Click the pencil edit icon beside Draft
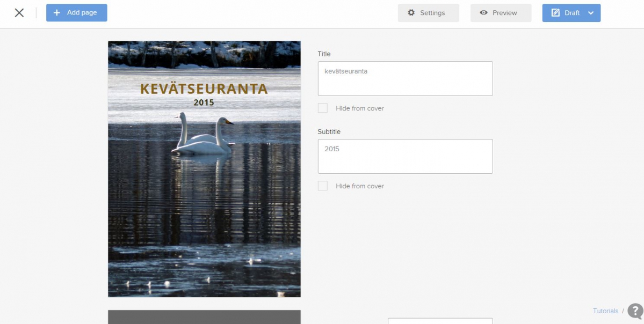Screen dimensions: 644x324 click(x=555, y=13)
